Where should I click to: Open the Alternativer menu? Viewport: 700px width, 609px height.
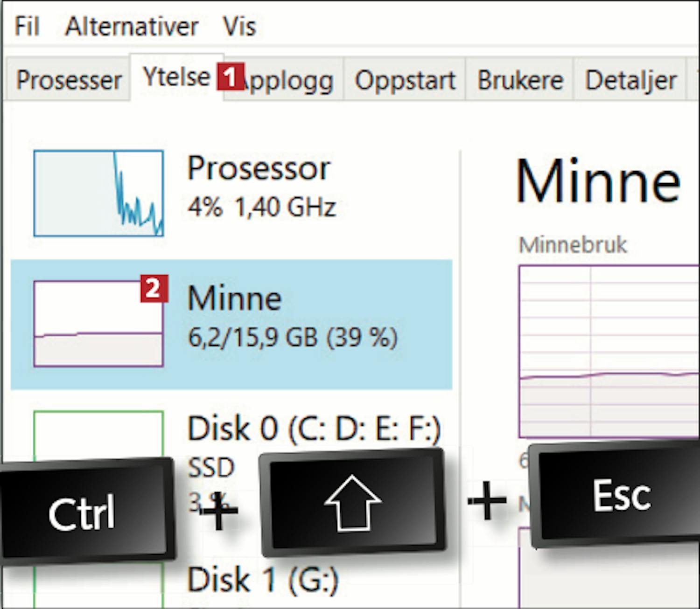click(132, 26)
